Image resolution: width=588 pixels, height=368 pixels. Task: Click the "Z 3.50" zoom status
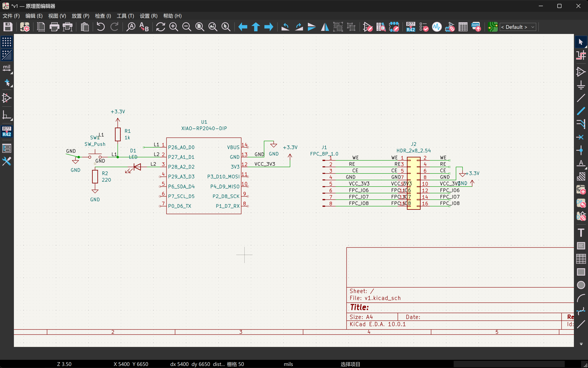click(x=64, y=364)
